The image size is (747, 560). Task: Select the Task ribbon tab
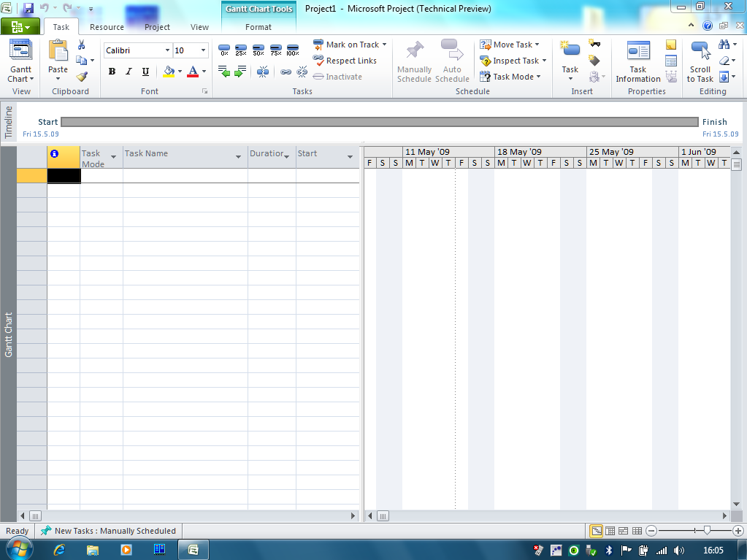point(61,27)
